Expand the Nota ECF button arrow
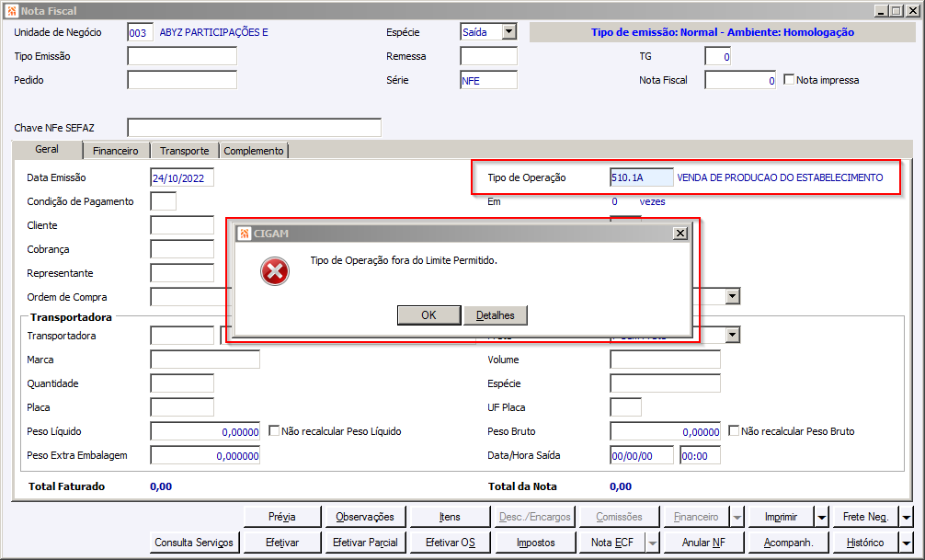925x560 pixels. [x=653, y=543]
